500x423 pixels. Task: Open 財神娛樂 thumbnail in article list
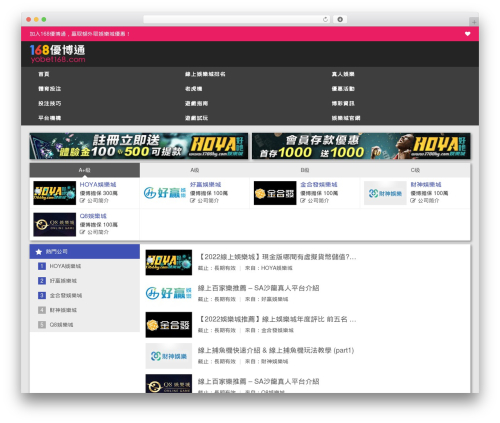[169, 356]
